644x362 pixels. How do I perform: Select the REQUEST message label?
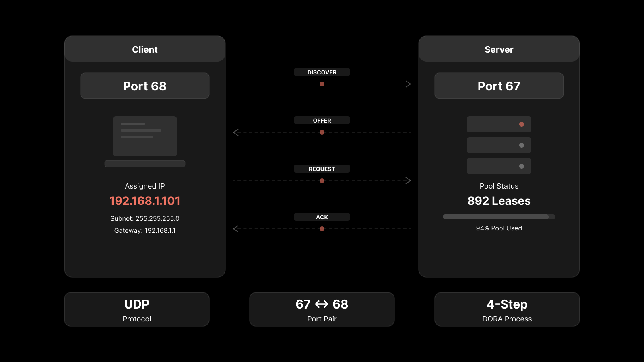tap(322, 169)
